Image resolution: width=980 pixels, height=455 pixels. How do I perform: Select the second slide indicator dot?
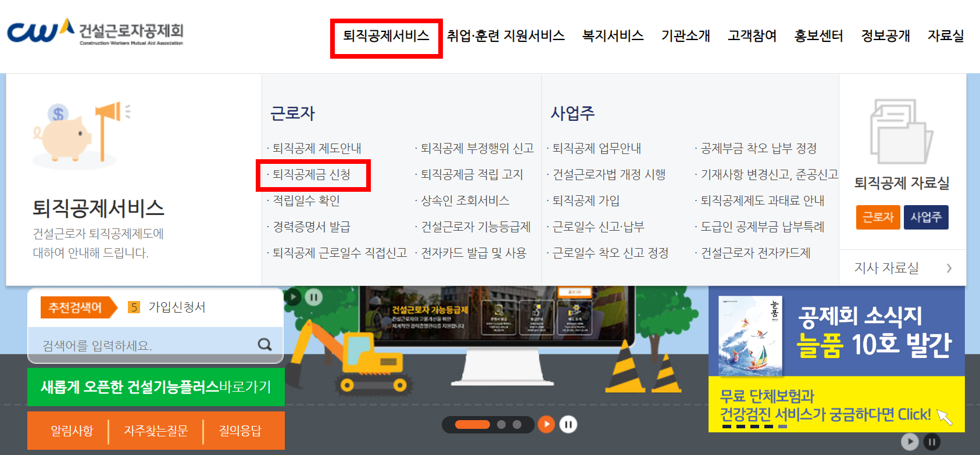tap(502, 425)
